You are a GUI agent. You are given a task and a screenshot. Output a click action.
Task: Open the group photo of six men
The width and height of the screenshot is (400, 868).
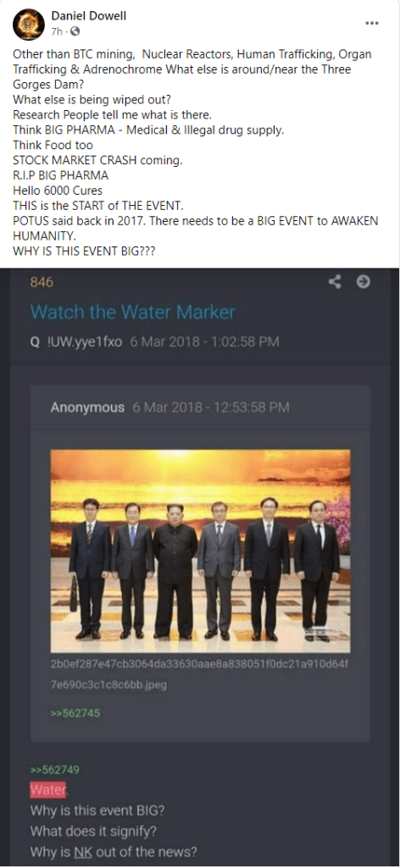click(x=200, y=550)
